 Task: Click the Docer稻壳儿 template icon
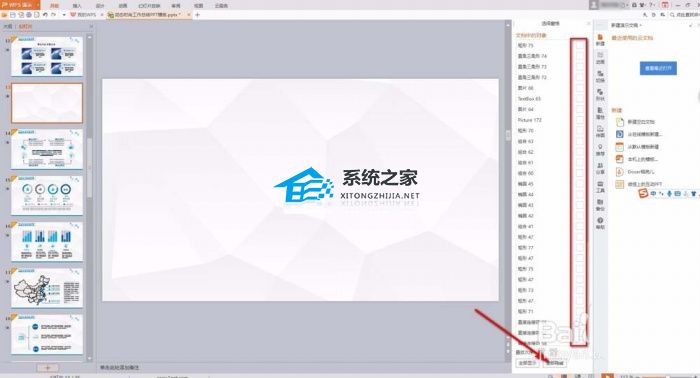[x=620, y=172]
